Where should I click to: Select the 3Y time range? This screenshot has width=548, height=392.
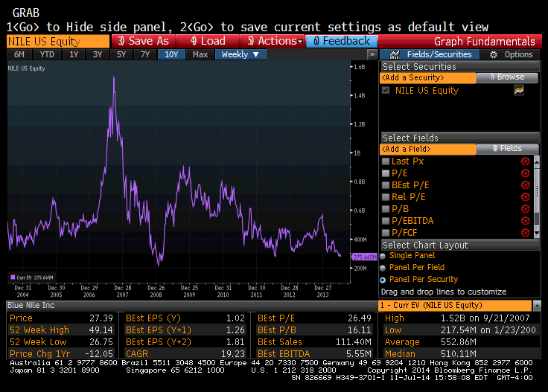[98, 54]
